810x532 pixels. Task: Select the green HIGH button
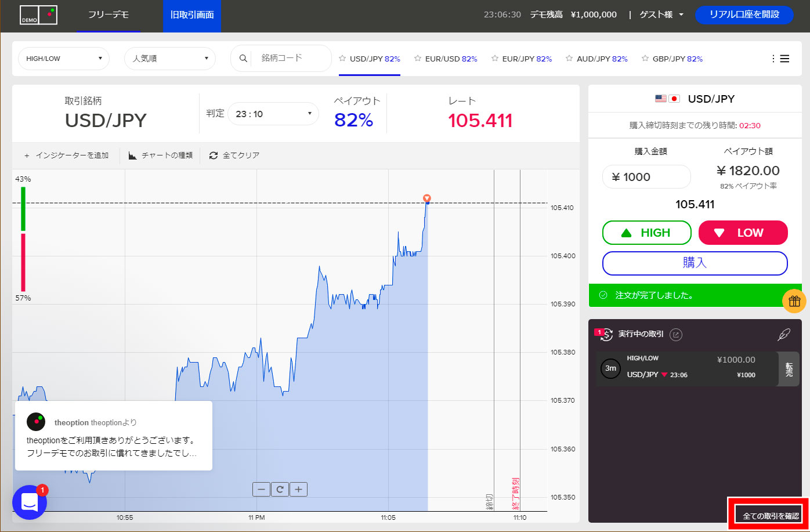point(647,233)
